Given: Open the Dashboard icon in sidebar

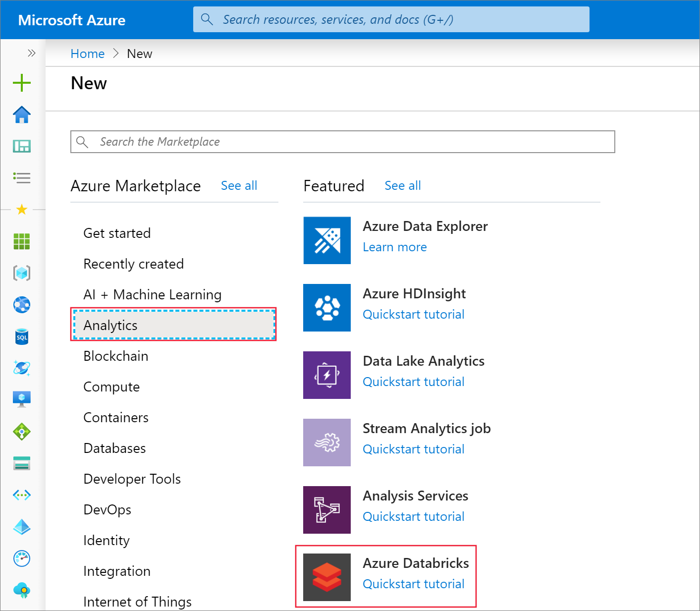Looking at the screenshot, I should click(x=22, y=146).
